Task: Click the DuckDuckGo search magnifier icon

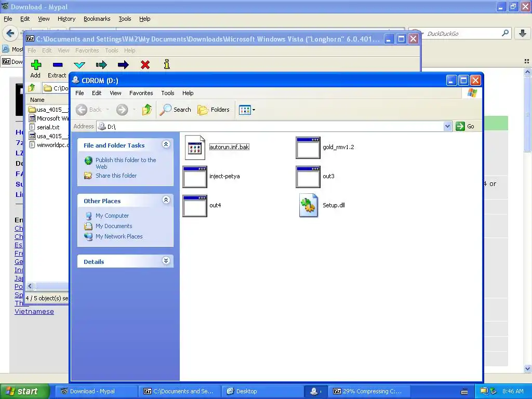Action: (x=505, y=33)
